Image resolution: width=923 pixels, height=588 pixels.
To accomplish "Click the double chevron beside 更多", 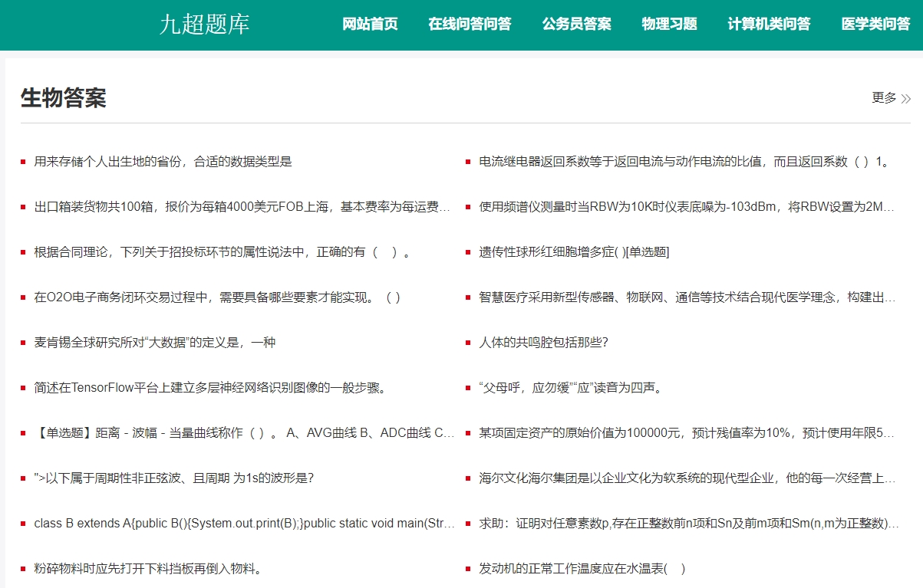I will pos(906,99).
